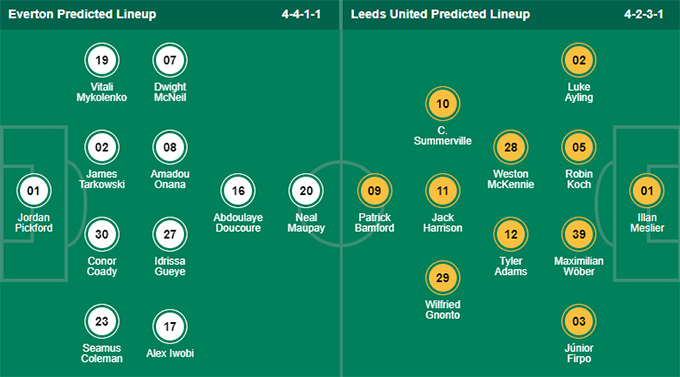Open the Jack Harrison name label
Viewport: 680px width, 377px height.
[442, 223]
